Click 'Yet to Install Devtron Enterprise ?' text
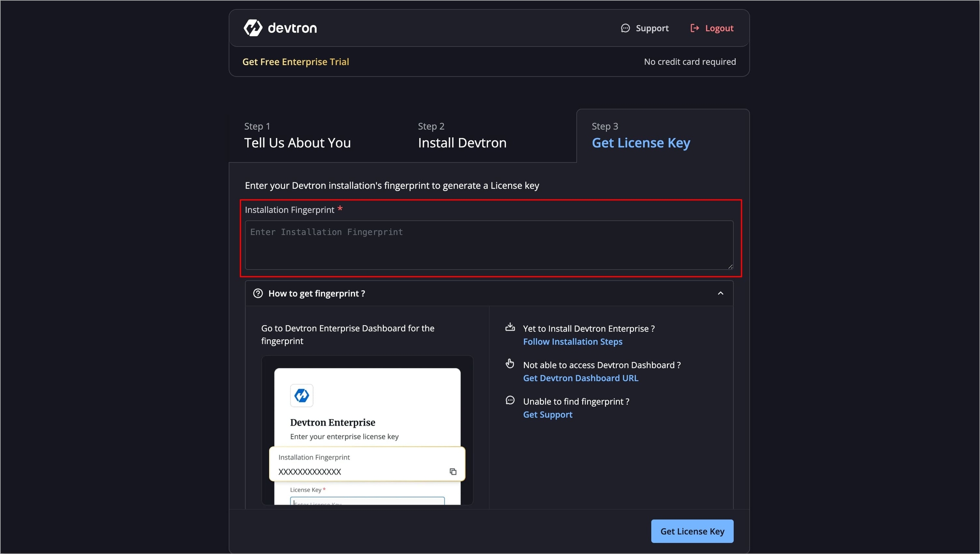Viewport: 980px width, 554px height. (x=589, y=328)
